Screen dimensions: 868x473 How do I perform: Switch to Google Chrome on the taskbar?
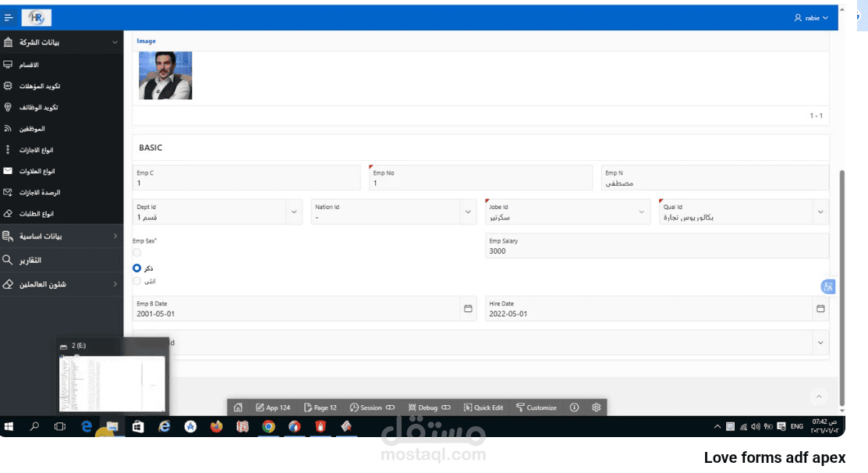[268, 426]
